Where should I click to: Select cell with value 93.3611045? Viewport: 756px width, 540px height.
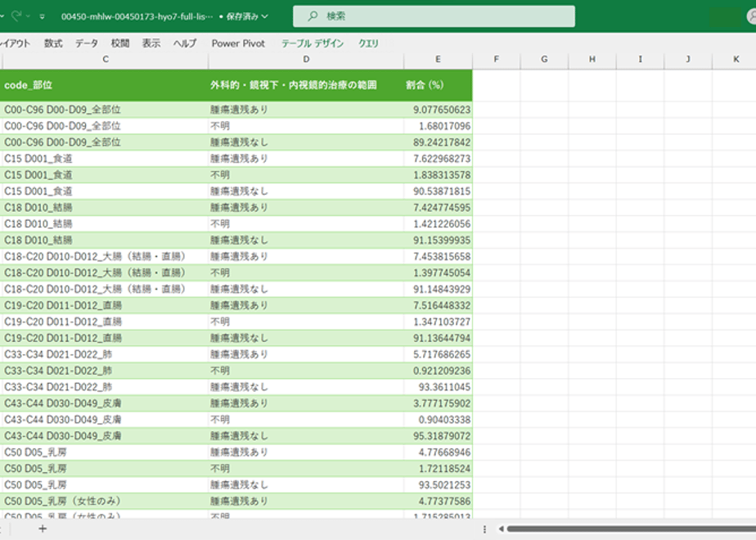point(438,387)
